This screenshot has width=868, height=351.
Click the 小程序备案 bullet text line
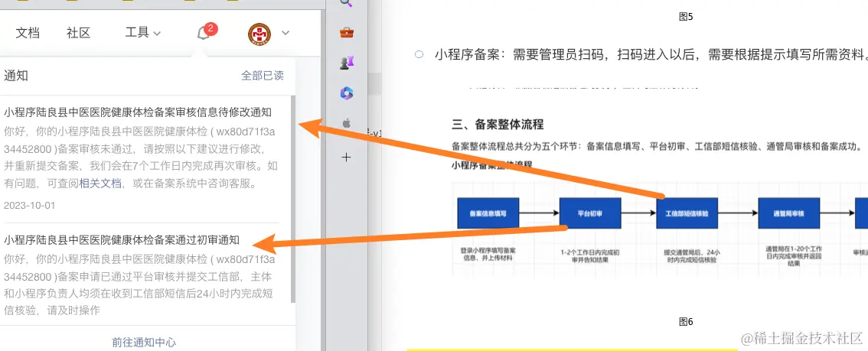(651, 54)
